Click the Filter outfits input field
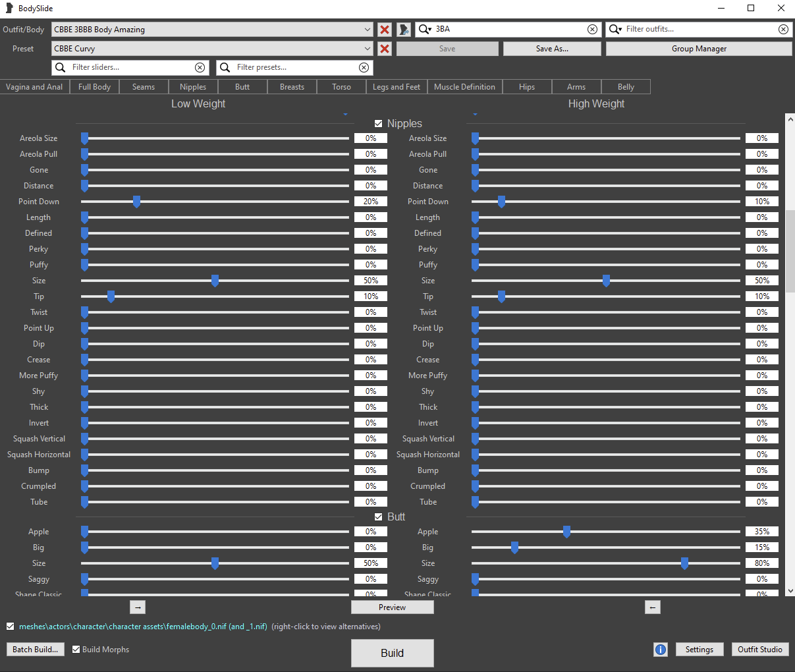Image resolution: width=795 pixels, height=672 pixels. [700, 29]
